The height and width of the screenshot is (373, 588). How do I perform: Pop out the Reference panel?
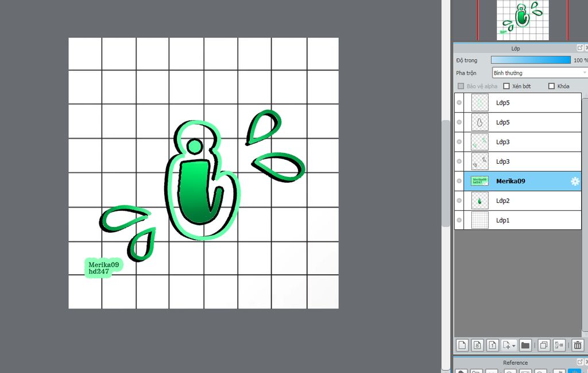click(580, 362)
